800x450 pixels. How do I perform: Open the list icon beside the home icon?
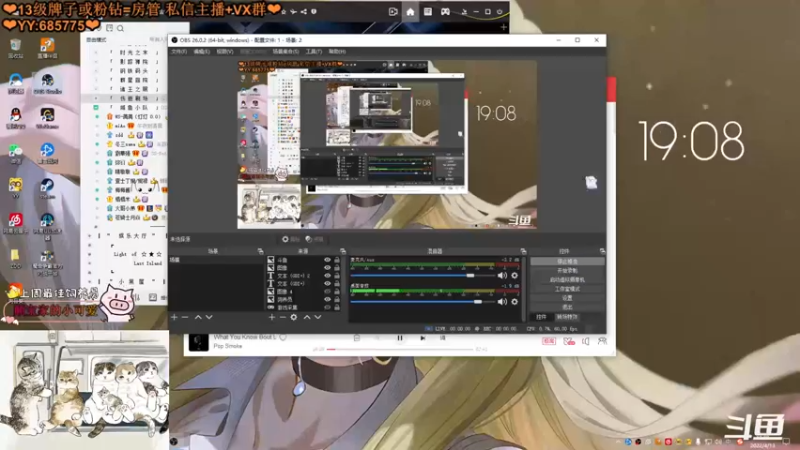pos(428,12)
